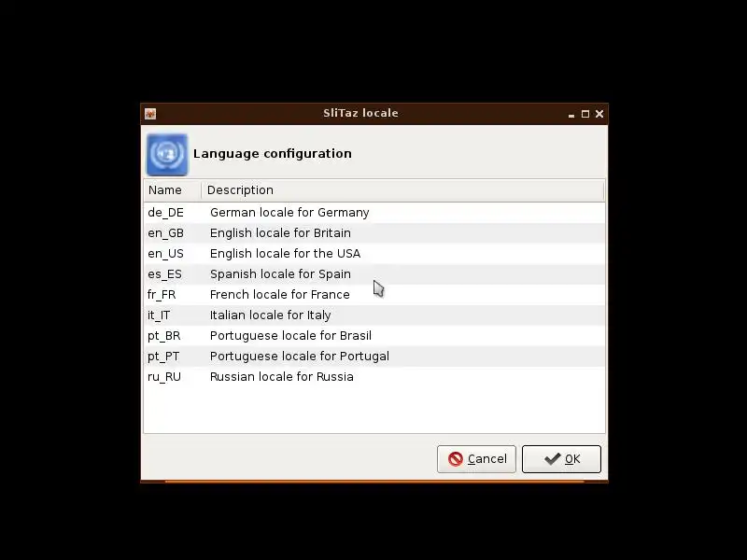Select the fr_FR locale name
This screenshot has height=560, width=747.
coord(162,295)
